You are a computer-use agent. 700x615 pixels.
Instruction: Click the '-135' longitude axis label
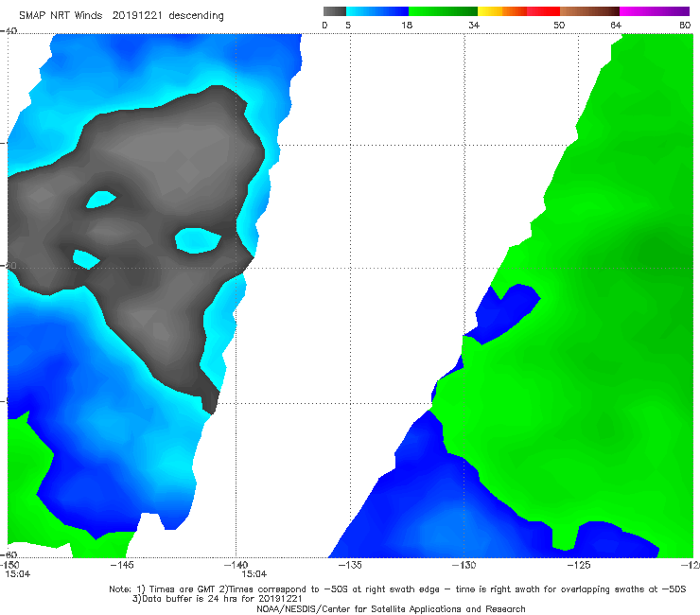[350, 565]
